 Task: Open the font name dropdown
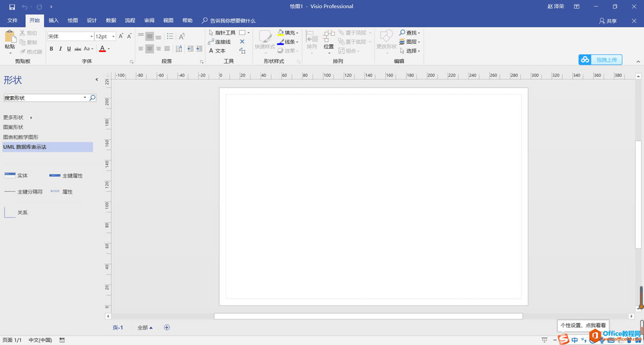click(91, 36)
